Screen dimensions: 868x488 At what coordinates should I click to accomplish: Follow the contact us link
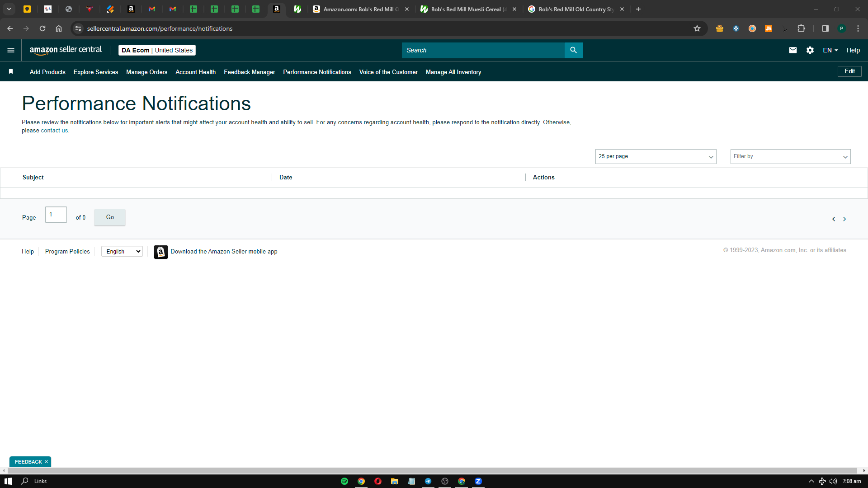tap(54, 131)
